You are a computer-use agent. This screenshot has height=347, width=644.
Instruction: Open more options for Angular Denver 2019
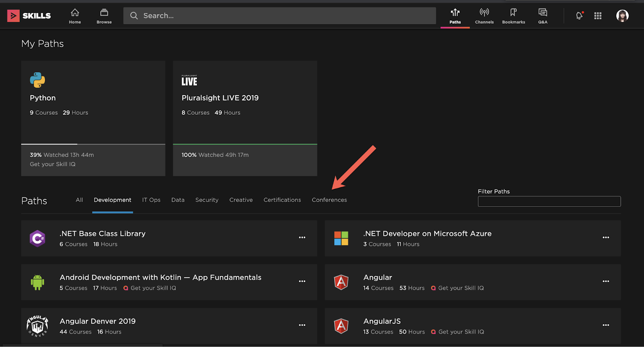pyautogui.click(x=302, y=325)
